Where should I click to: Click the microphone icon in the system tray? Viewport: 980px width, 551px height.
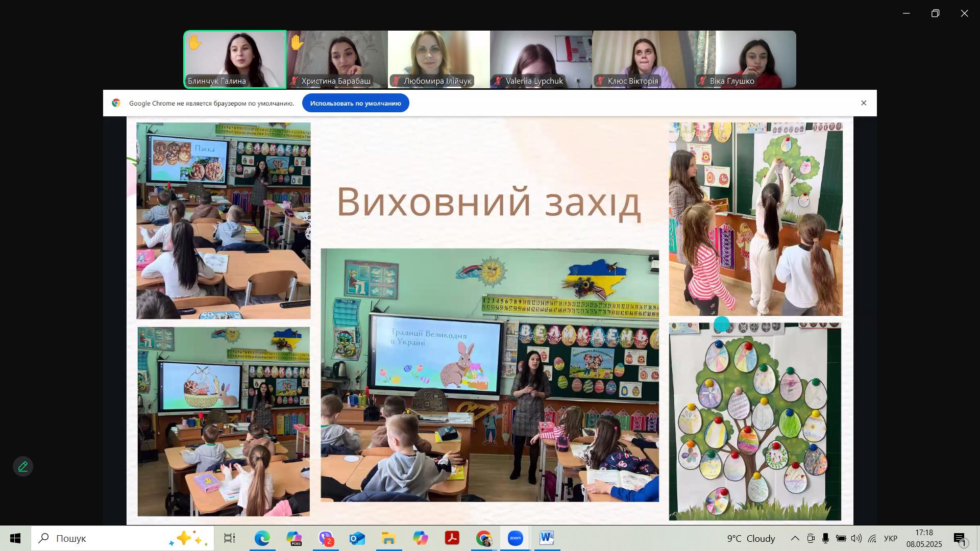click(825, 538)
